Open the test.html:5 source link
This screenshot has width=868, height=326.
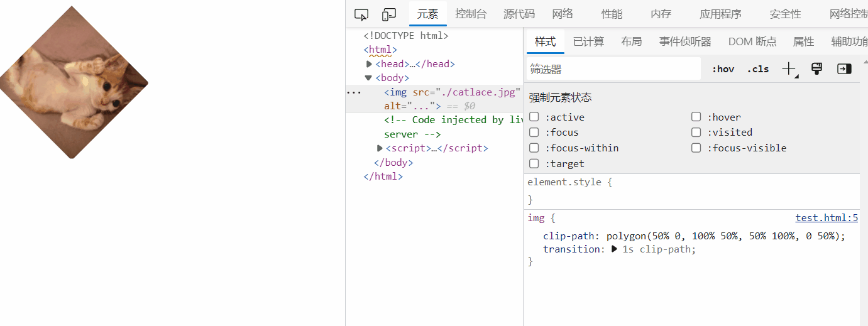click(826, 218)
